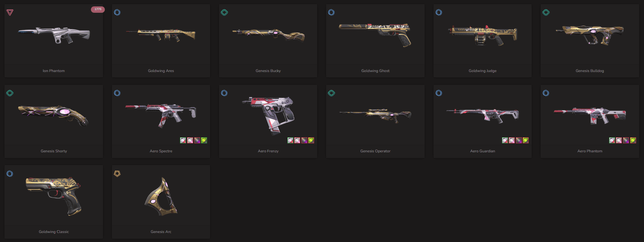Click the 1775 price badge on Ion Phantom
Viewport: 644px width, 242px height.
pos(98,9)
